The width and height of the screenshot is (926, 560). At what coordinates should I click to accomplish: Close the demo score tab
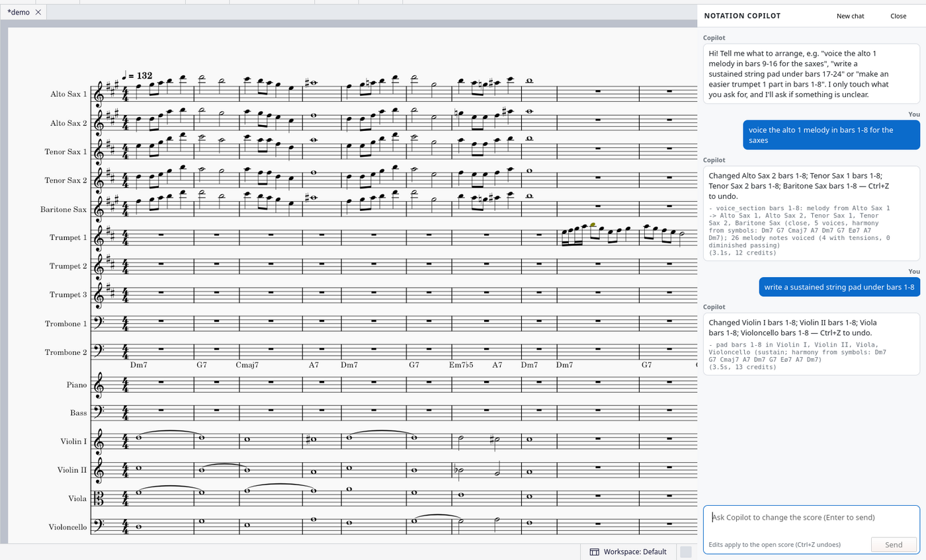pos(38,12)
